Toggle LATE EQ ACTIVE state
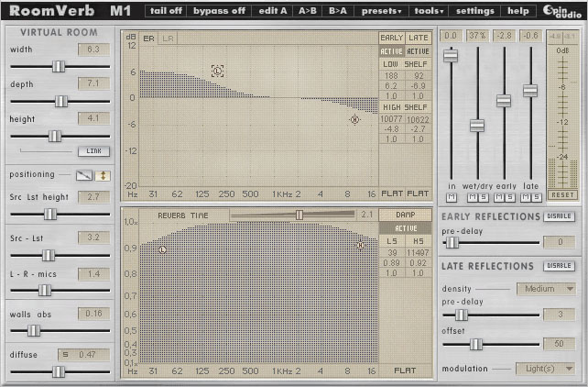Viewport: 588px width, 387px height. click(x=419, y=51)
